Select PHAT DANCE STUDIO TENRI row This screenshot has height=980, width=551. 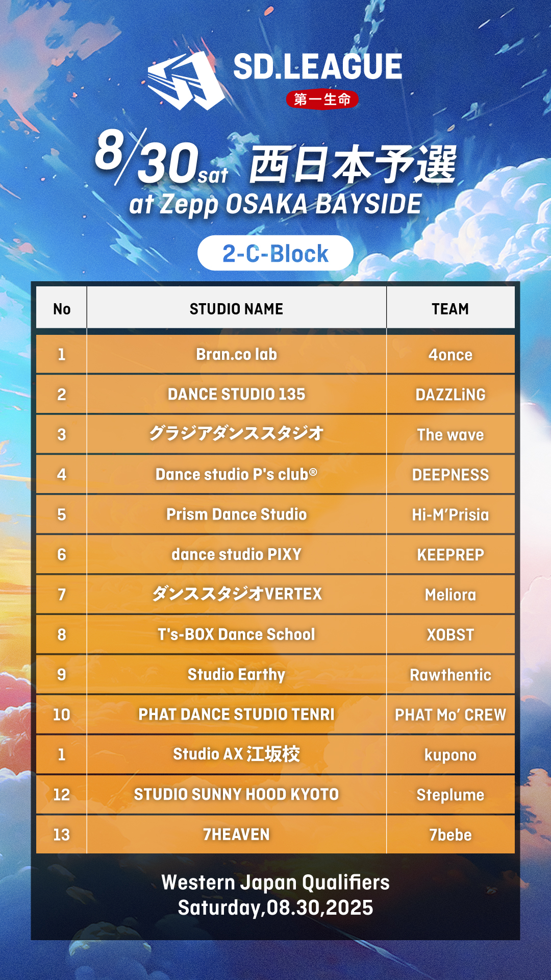tap(236, 714)
